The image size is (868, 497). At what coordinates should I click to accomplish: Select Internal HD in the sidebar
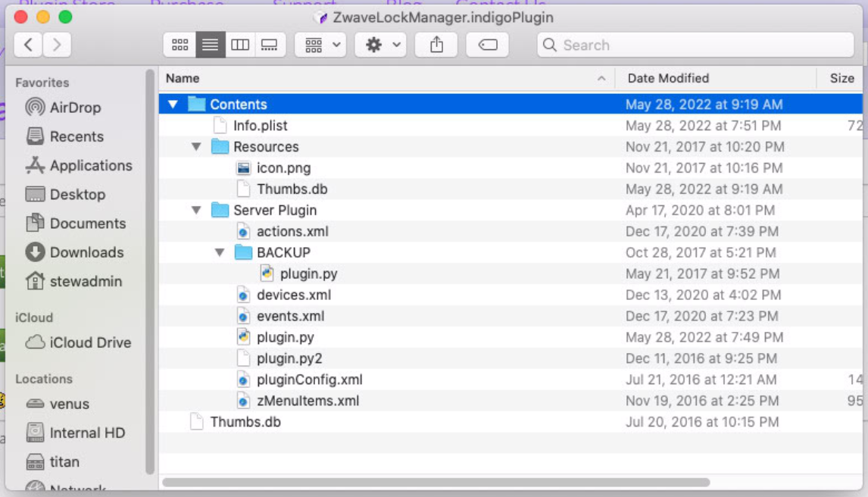(x=76, y=433)
